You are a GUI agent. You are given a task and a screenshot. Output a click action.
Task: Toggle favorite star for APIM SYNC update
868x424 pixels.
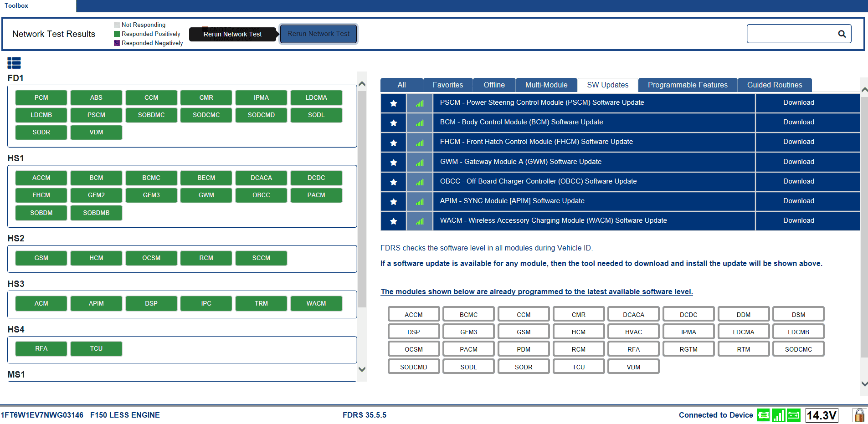[x=394, y=201]
